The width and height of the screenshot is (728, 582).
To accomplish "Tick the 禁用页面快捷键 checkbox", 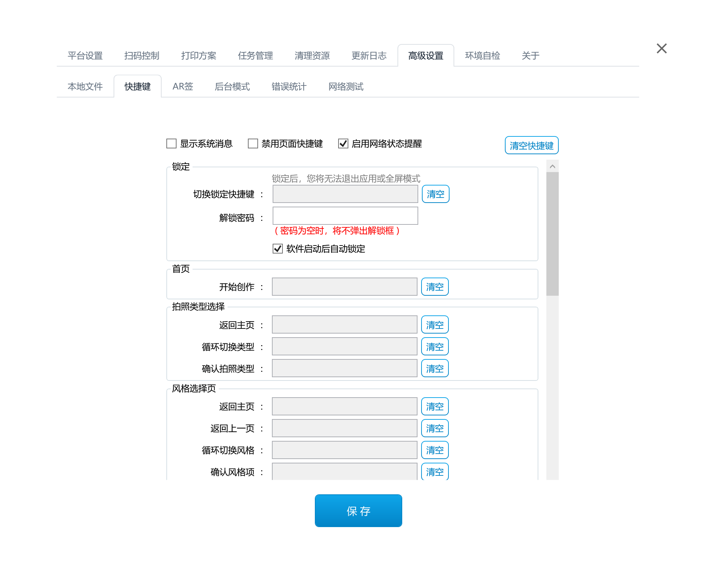I will tap(253, 143).
